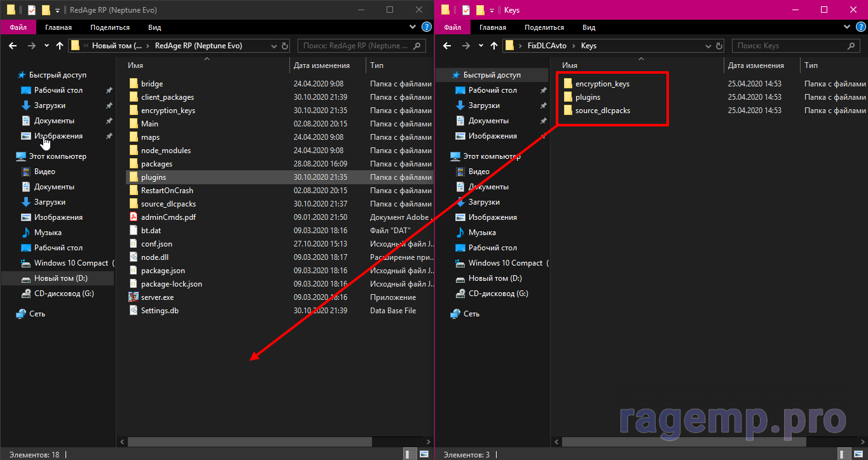The image size is (868, 460).
Task: Open Быстрый доступ in RedAge RP sidebar
Action: pyautogui.click(x=57, y=75)
